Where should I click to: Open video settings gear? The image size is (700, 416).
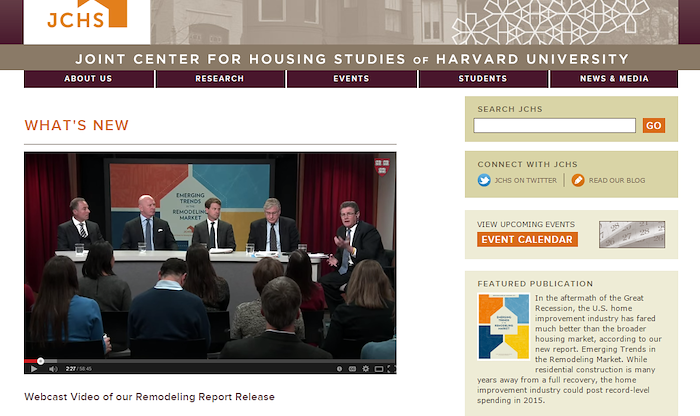[366, 369]
